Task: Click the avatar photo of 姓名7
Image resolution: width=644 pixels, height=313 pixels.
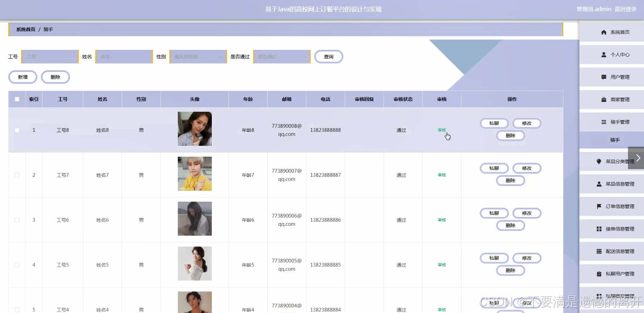Action: pyautogui.click(x=195, y=174)
